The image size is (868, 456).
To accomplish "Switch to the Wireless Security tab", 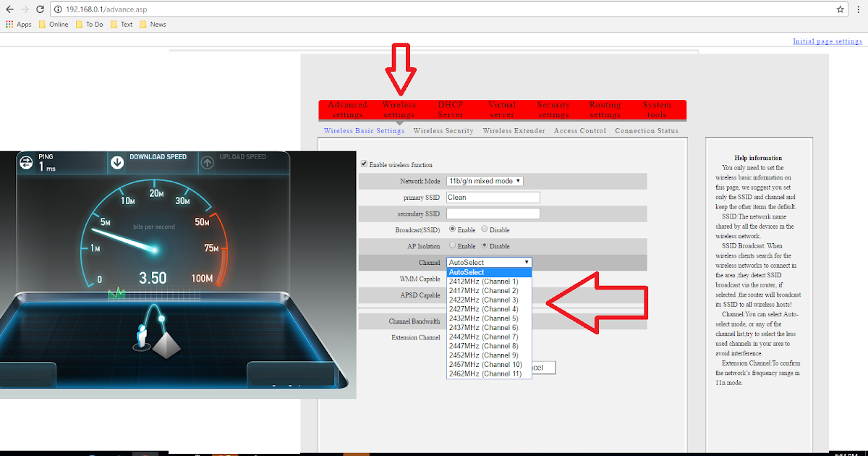I will click(443, 131).
